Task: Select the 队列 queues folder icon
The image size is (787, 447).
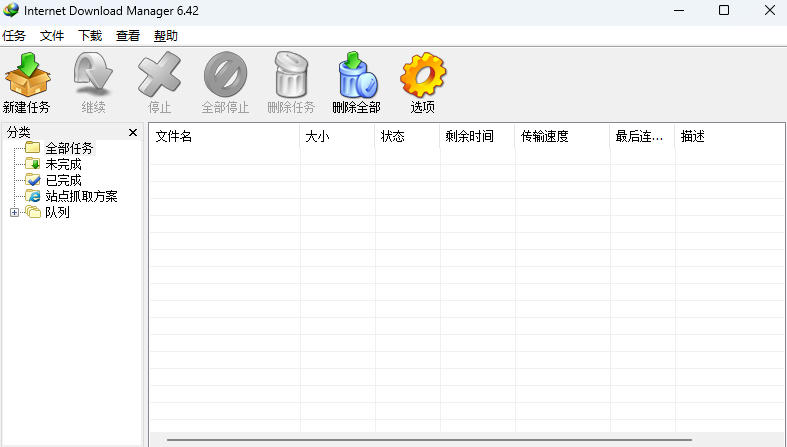Action: coord(33,212)
